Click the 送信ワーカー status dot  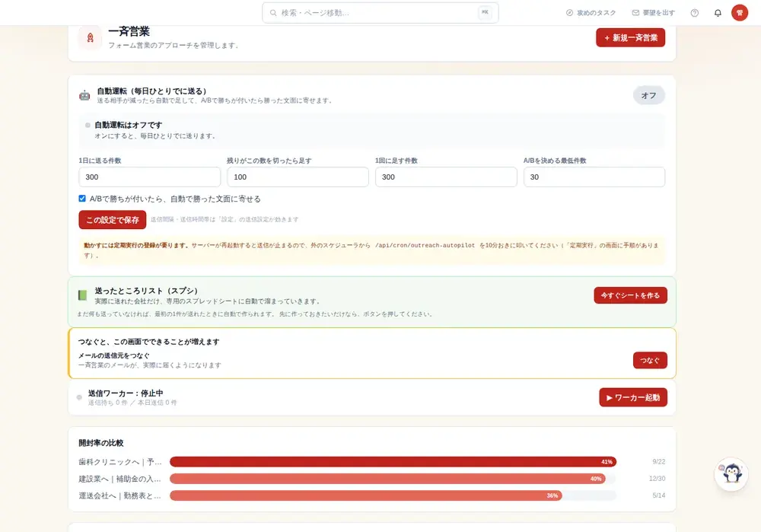coord(79,397)
